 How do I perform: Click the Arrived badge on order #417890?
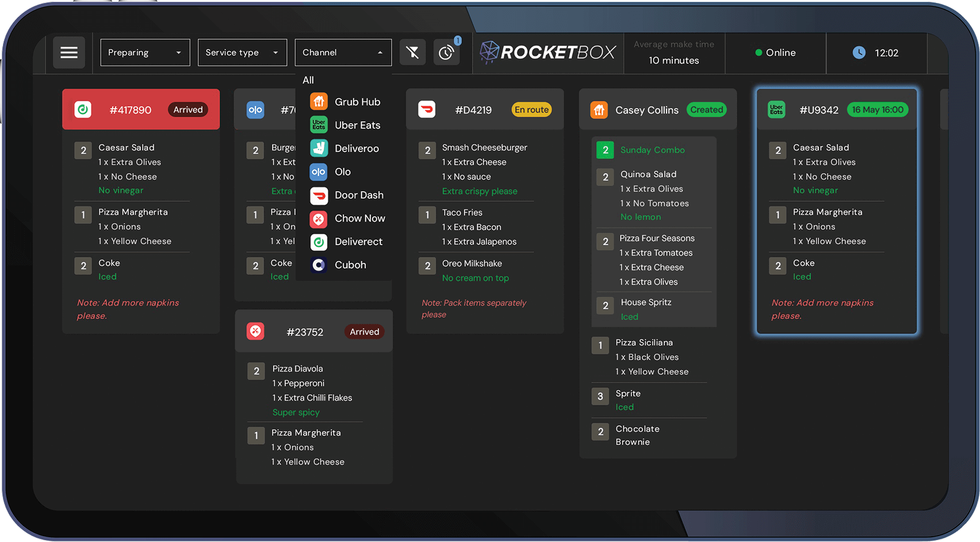click(188, 109)
